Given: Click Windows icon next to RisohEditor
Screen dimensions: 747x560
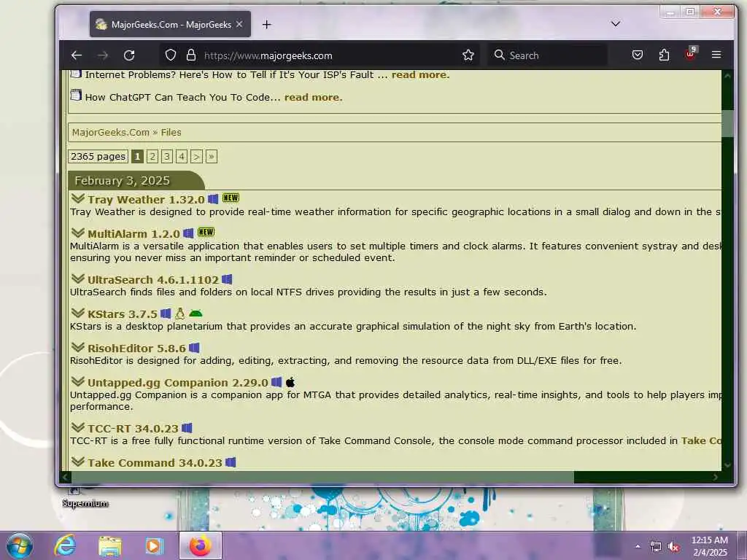Looking at the screenshot, I should [x=194, y=348].
